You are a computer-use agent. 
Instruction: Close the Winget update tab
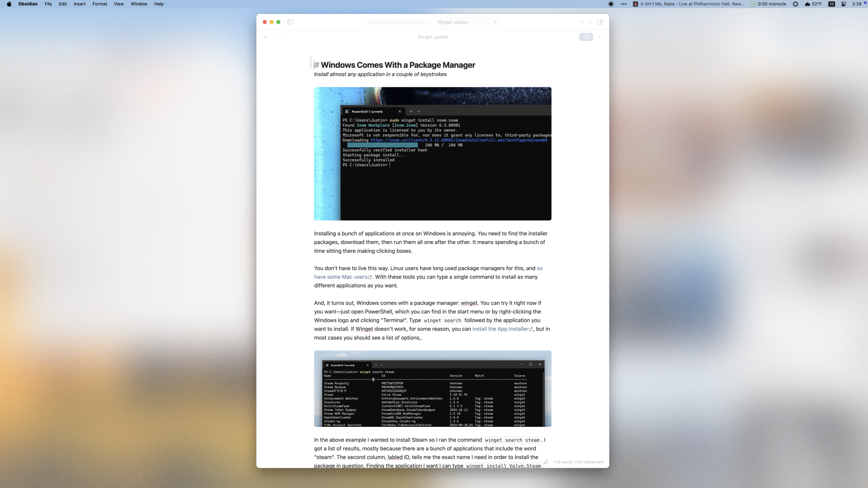495,22
